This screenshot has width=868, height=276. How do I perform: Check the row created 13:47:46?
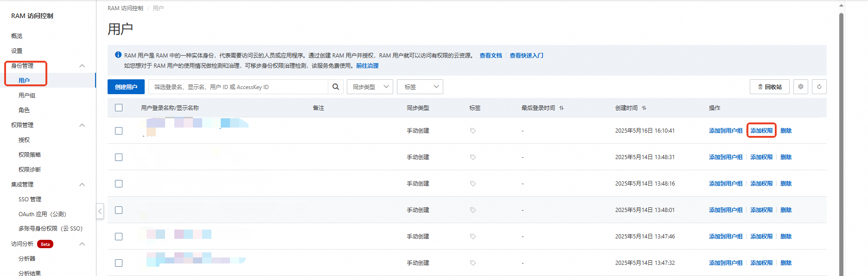click(119, 237)
